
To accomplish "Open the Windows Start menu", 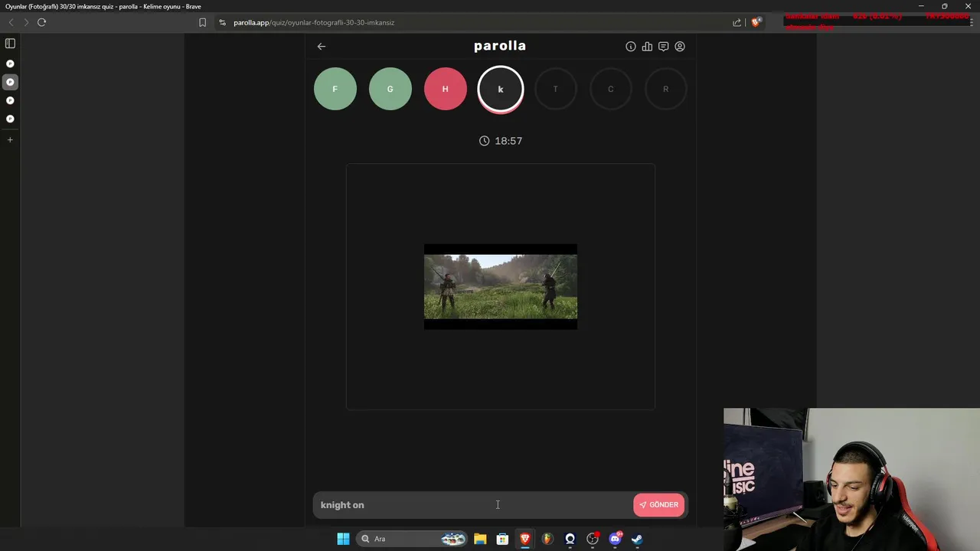I will coord(343,539).
